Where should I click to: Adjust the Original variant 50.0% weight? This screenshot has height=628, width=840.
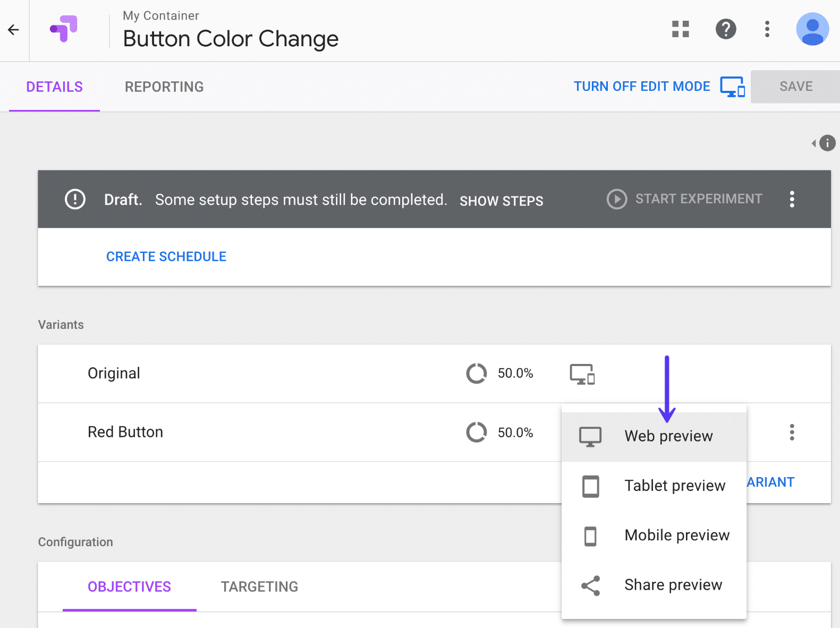(500, 374)
